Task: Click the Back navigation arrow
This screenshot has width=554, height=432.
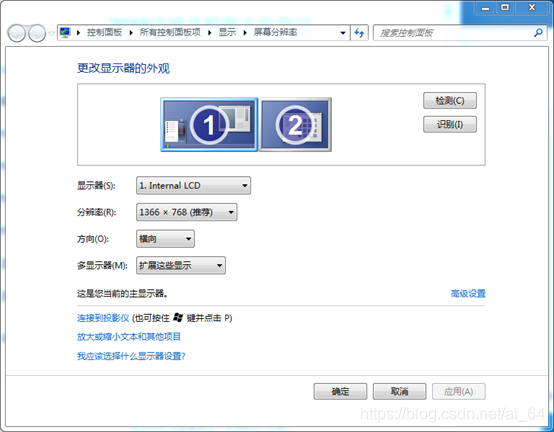Action: 17,33
